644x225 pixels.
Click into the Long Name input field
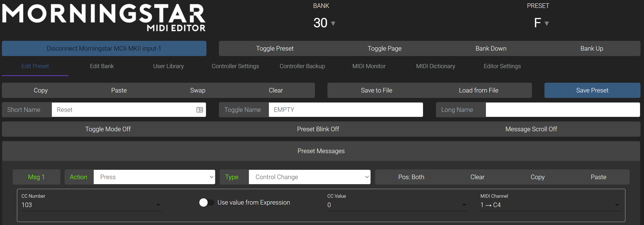[563, 110]
